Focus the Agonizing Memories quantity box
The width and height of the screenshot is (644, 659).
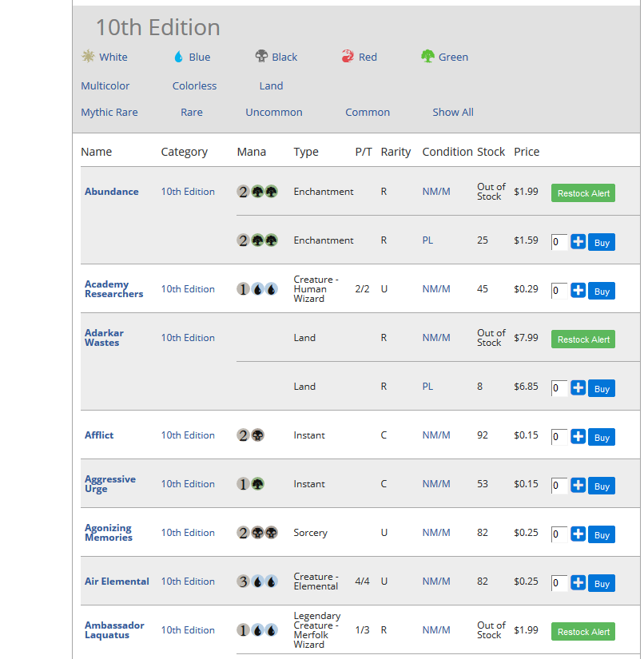[559, 534]
